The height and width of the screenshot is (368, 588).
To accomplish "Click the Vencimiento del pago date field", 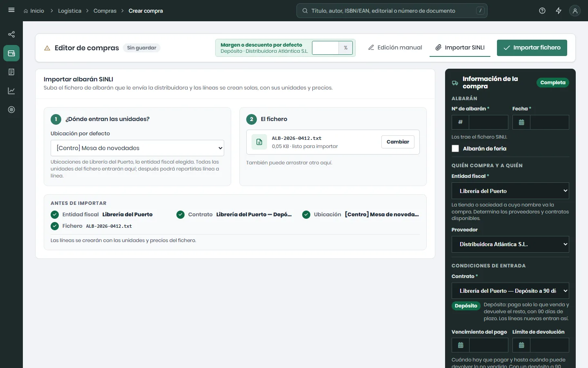I will (488, 345).
